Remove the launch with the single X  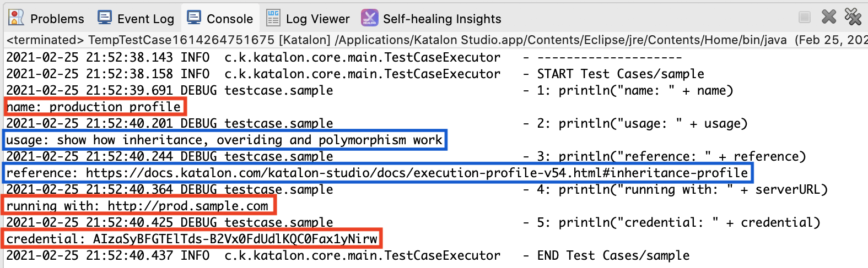[x=828, y=17]
